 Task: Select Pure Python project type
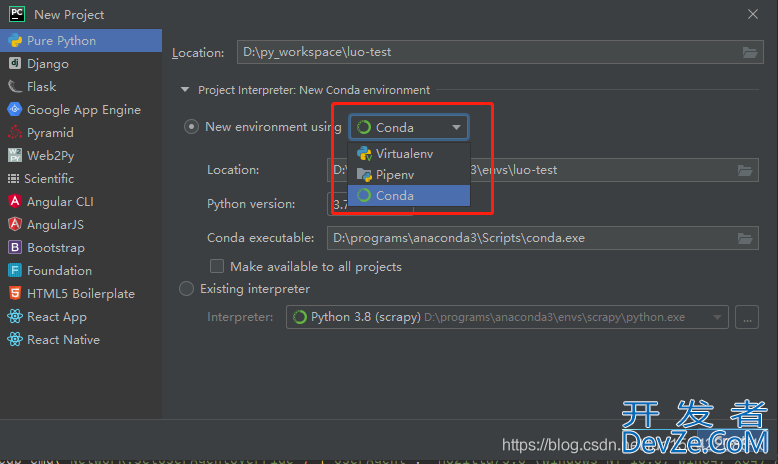click(81, 41)
